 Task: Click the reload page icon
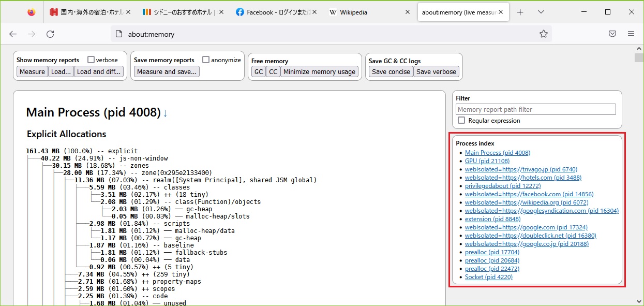click(50, 34)
